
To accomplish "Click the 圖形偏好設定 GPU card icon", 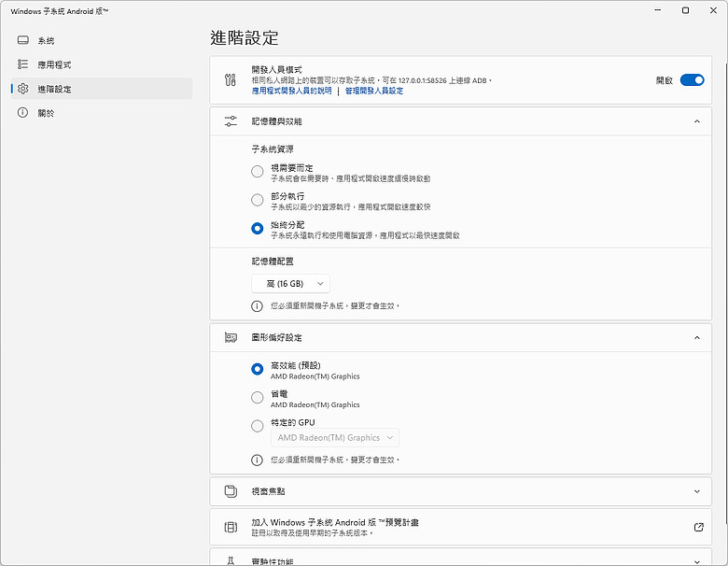I will 231,337.
